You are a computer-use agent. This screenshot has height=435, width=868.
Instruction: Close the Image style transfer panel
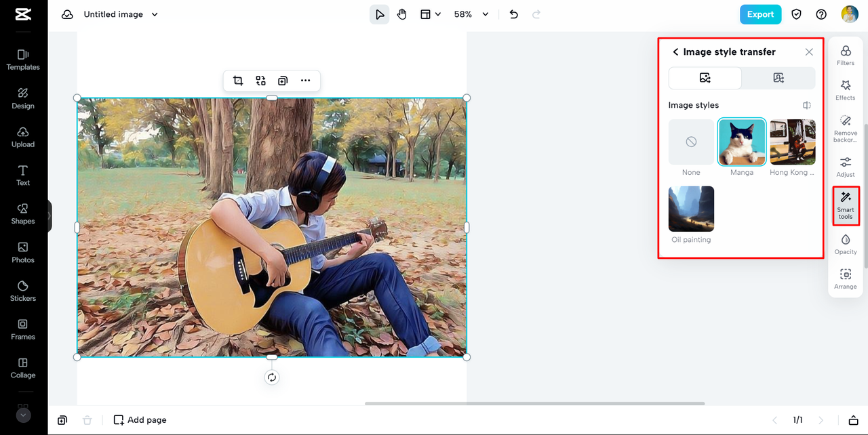click(x=809, y=52)
